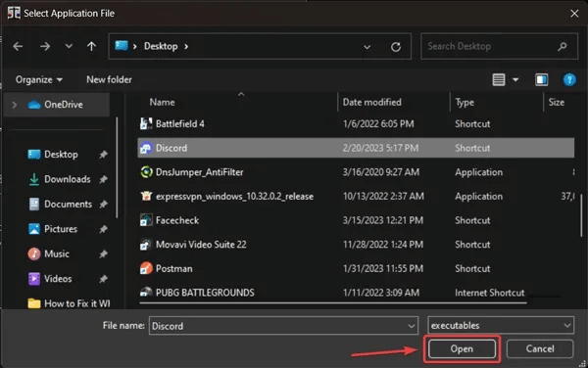This screenshot has height=368, width=588.
Task: Open recent locations dropdown chevron
Action: tap(69, 46)
